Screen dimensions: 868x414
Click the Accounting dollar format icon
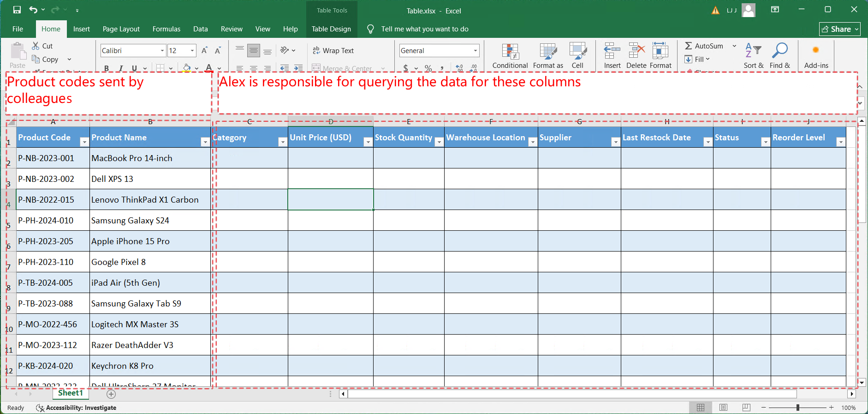pos(406,68)
